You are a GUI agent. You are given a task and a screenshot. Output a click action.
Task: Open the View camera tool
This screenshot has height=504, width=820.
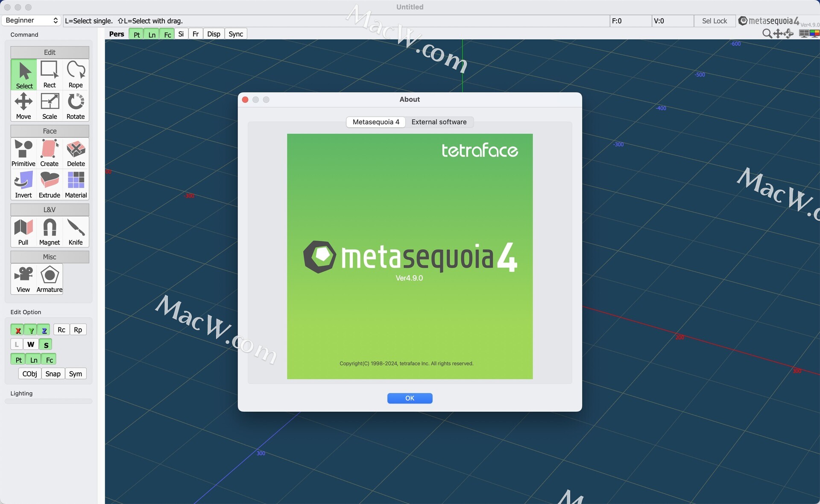click(23, 279)
